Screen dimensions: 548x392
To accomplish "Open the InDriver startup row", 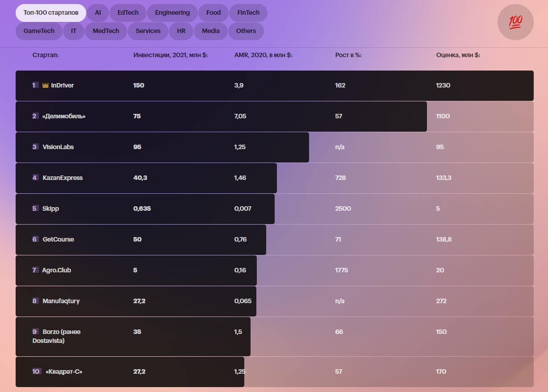I will [62, 85].
